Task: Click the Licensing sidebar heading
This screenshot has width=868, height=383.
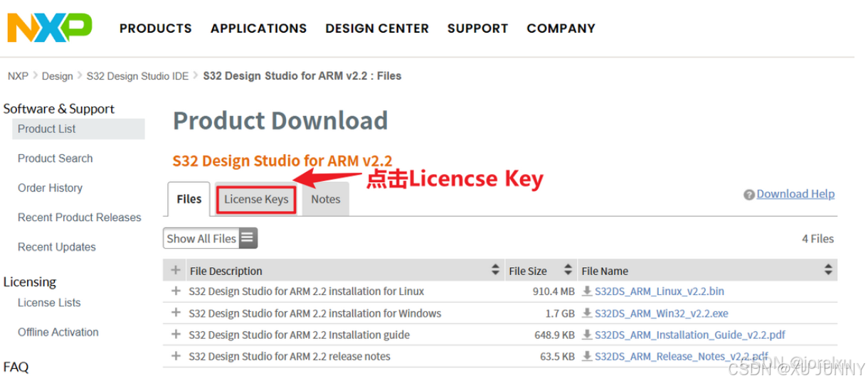Action: tap(30, 282)
